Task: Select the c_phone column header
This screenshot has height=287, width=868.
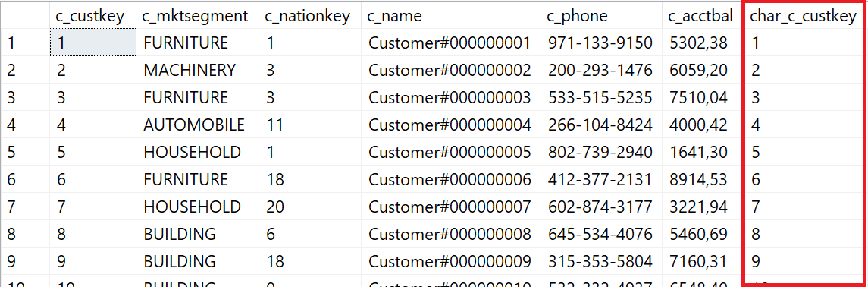Action: click(x=601, y=16)
